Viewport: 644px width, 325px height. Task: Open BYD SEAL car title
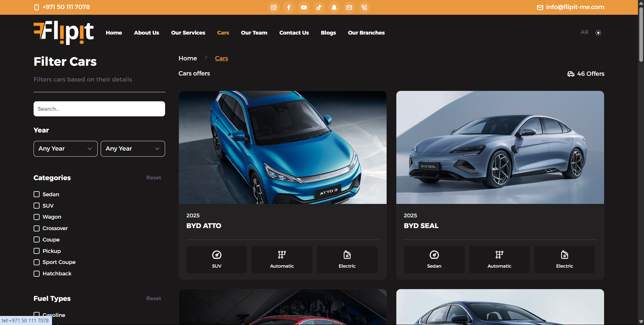421,226
